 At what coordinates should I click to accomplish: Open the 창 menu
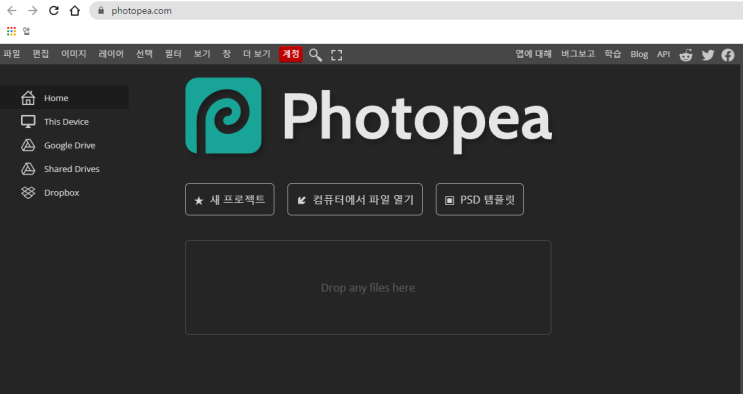(227, 54)
